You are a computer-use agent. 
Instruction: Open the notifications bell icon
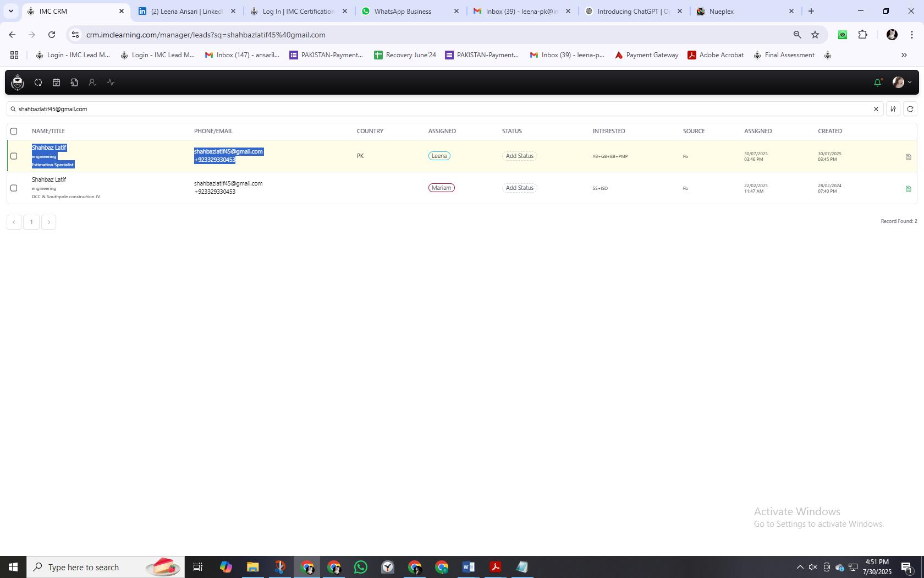877,82
